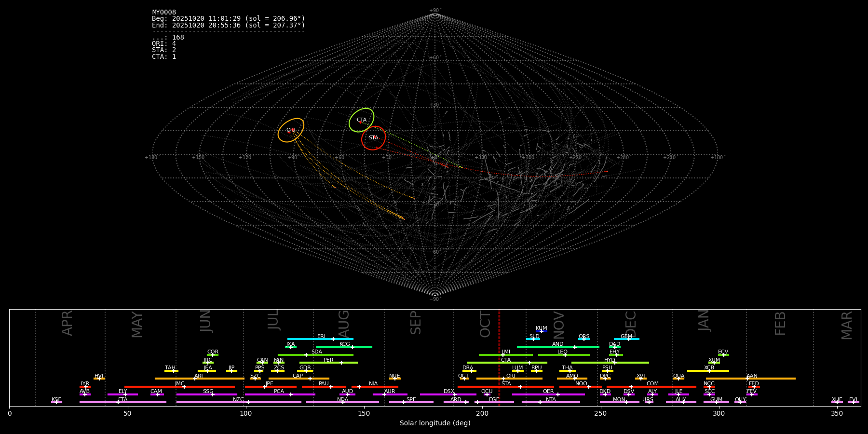868x434 pixels.
Task: Click the OCT month label
Action: click(x=485, y=324)
